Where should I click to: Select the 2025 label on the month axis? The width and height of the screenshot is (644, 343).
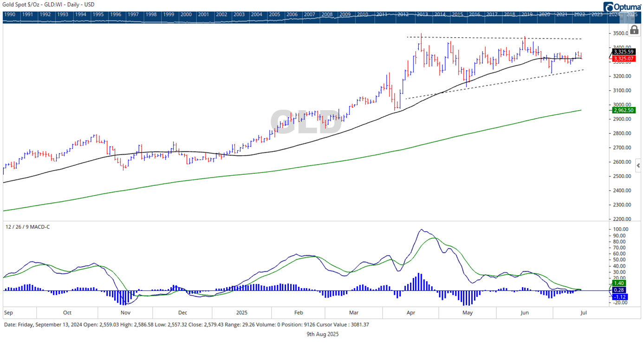[x=242, y=312]
